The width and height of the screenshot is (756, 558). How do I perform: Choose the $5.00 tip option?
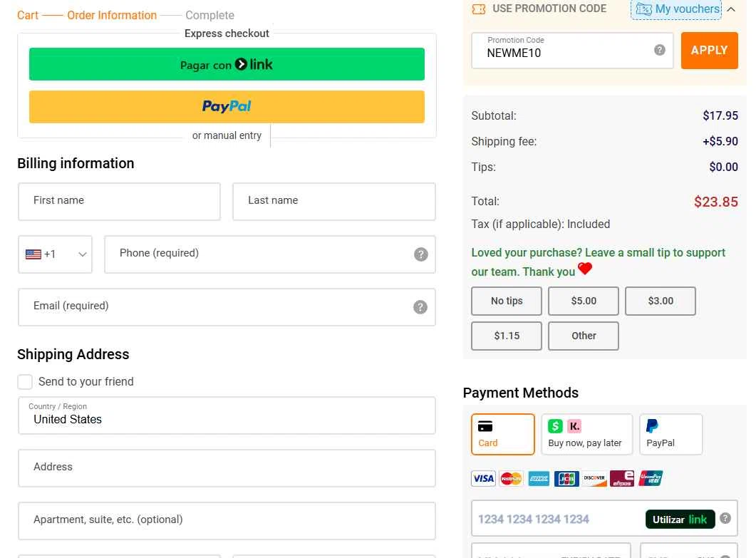click(x=584, y=301)
